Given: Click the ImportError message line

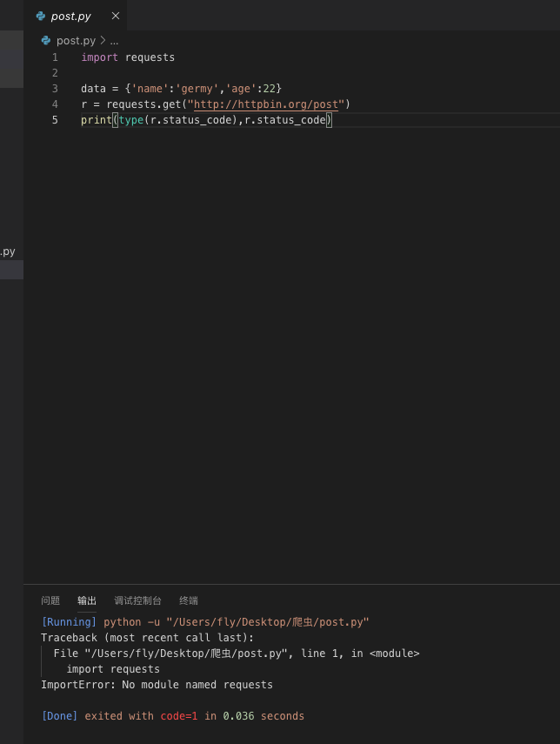Looking at the screenshot, I should click(157, 685).
